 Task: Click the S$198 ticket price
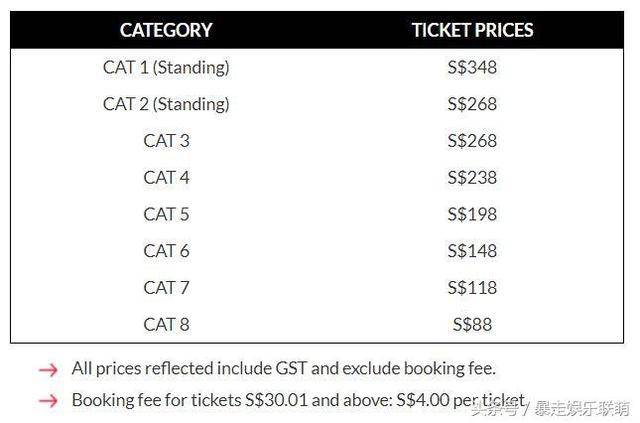point(472,214)
